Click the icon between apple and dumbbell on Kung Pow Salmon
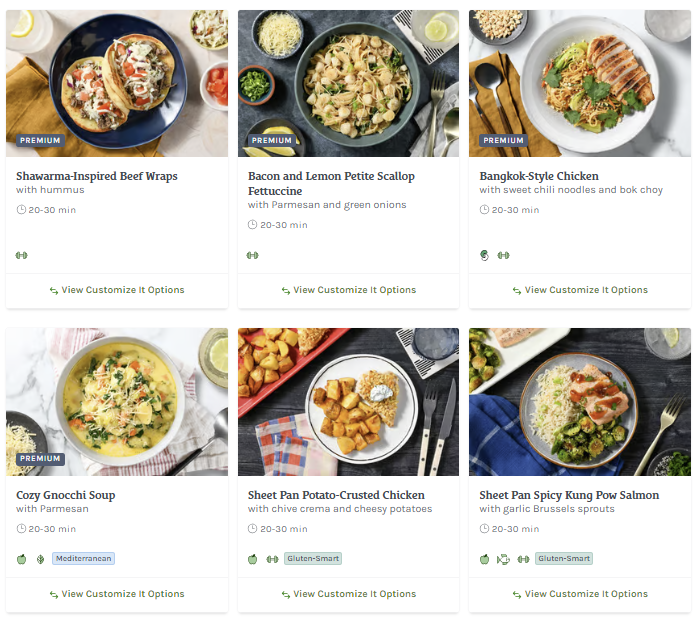Screen dimensions: 699x625 coord(503,559)
